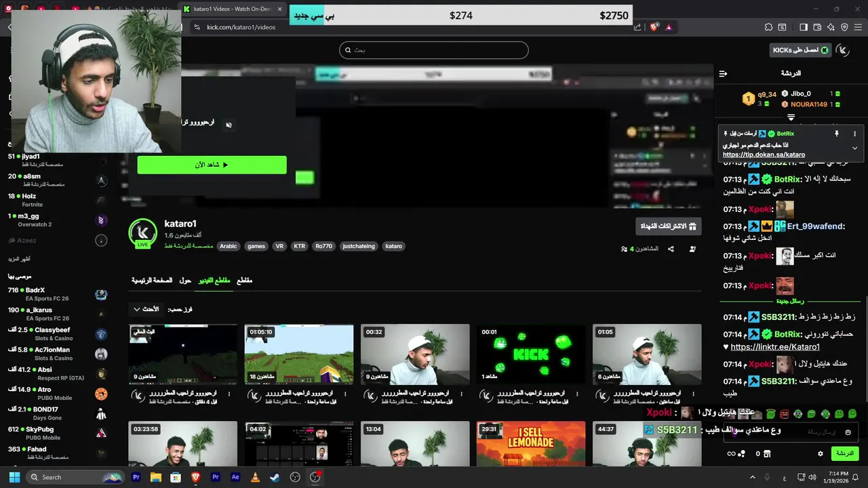This screenshot has height=488, width=868.
Task: Click the green Watch Now button
Action: 212,165
